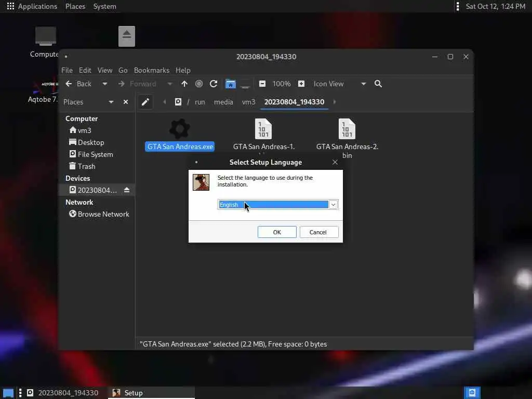The height and width of the screenshot is (399, 532).
Task: Click the eject media desktop icon
Action: pyautogui.click(x=127, y=36)
